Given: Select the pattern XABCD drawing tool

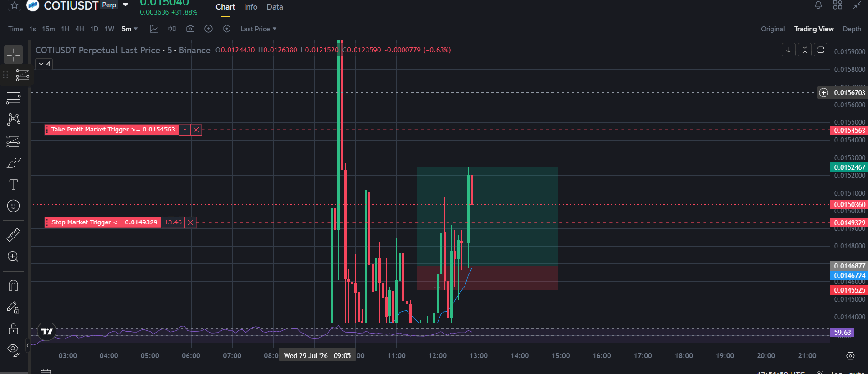Looking at the screenshot, I should pos(14,119).
